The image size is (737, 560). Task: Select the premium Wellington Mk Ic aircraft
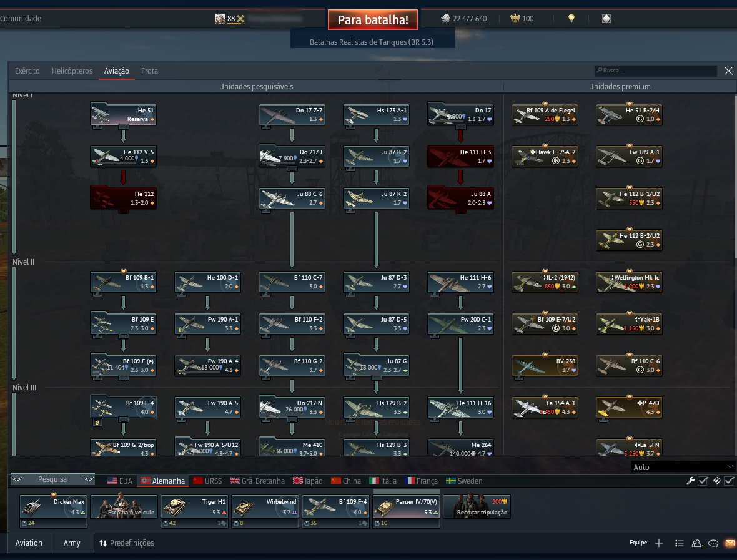tap(629, 282)
